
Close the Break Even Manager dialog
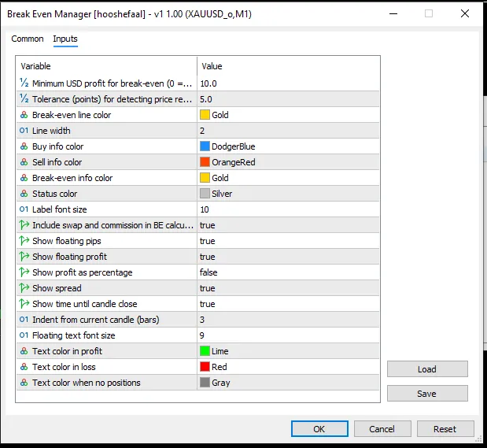tap(465, 13)
